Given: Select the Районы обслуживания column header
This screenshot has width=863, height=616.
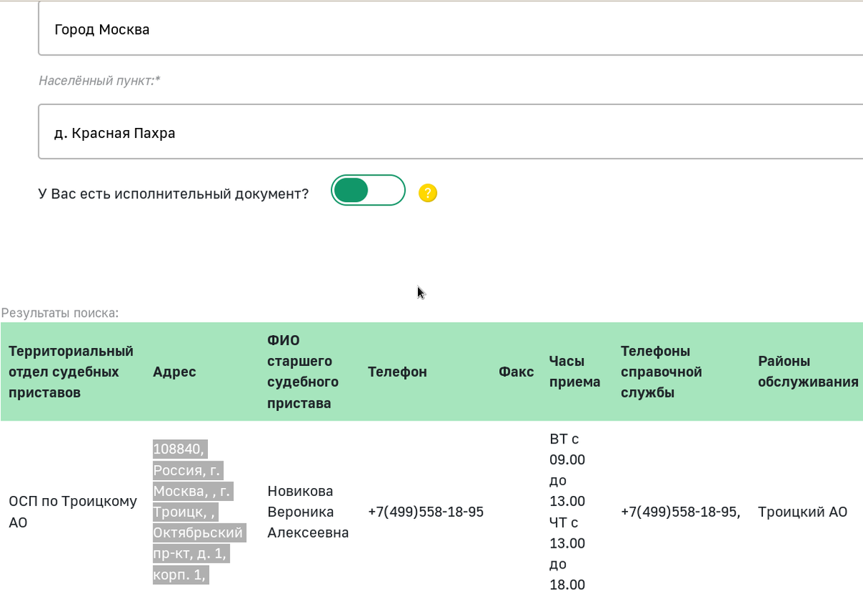Looking at the screenshot, I should [x=808, y=372].
